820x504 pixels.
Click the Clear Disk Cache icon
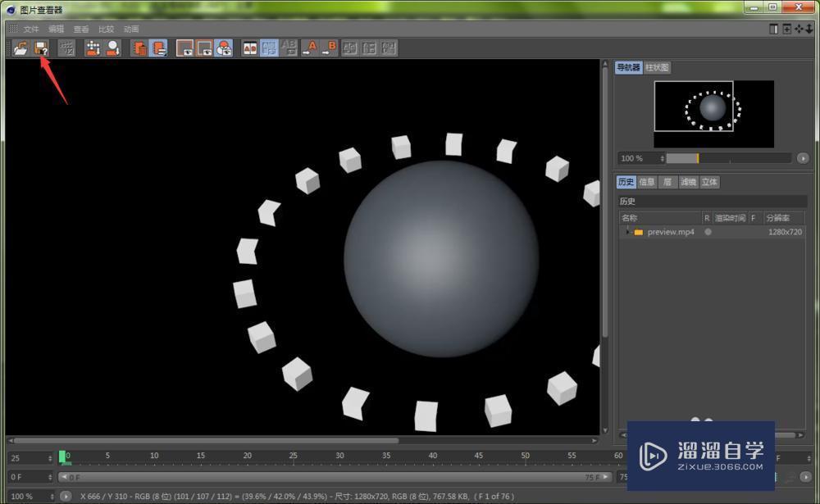coord(139,48)
